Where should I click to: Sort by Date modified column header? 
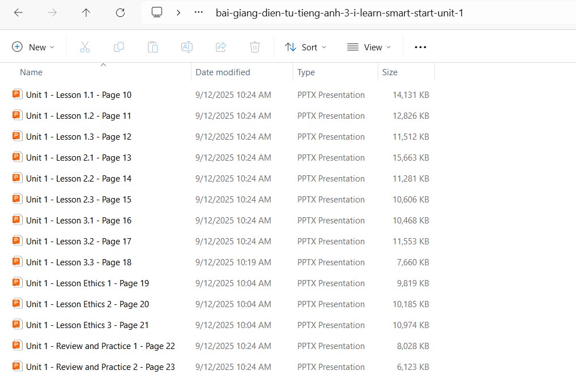point(223,72)
